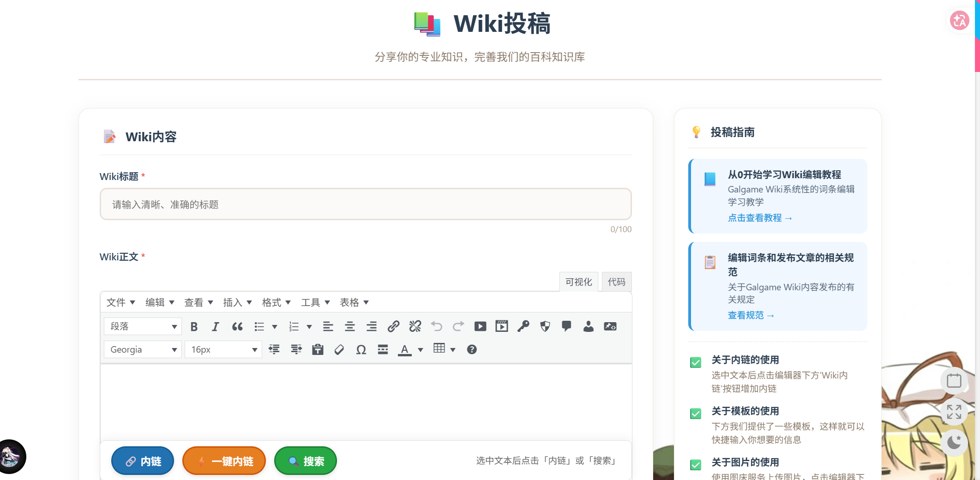The image size is (980, 480).
Task: Toggle the 关于图片的使用 green checkbox
Action: point(696,465)
